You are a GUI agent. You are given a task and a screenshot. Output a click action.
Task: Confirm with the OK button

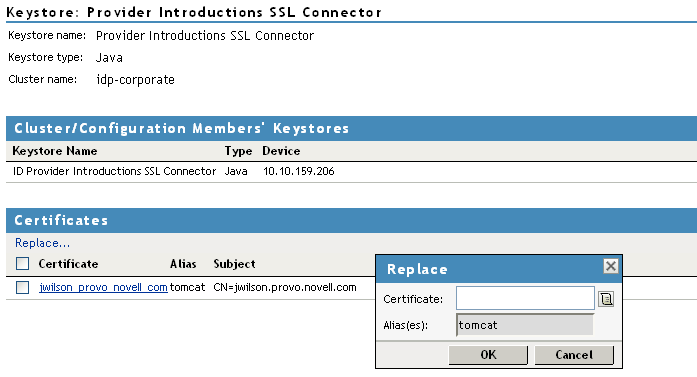point(488,355)
